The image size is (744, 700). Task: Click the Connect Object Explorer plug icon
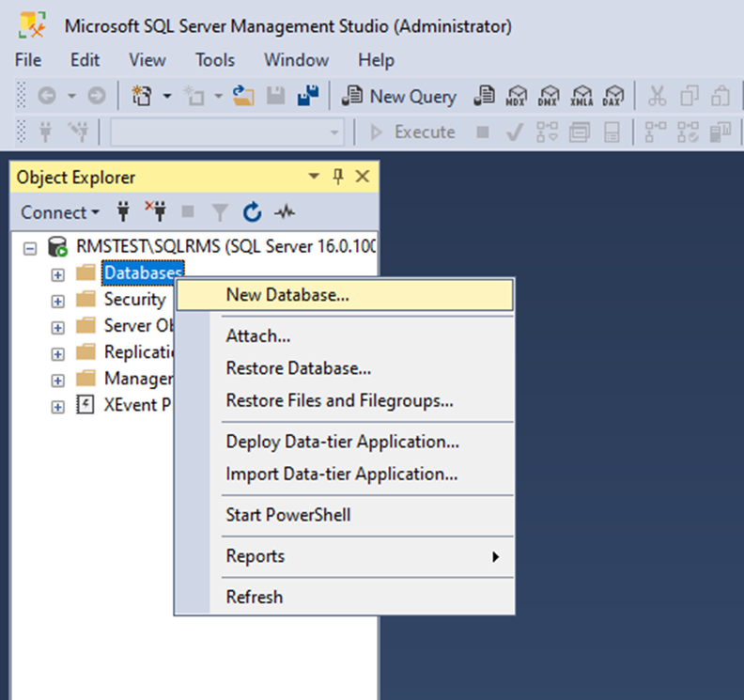tap(123, 211)
